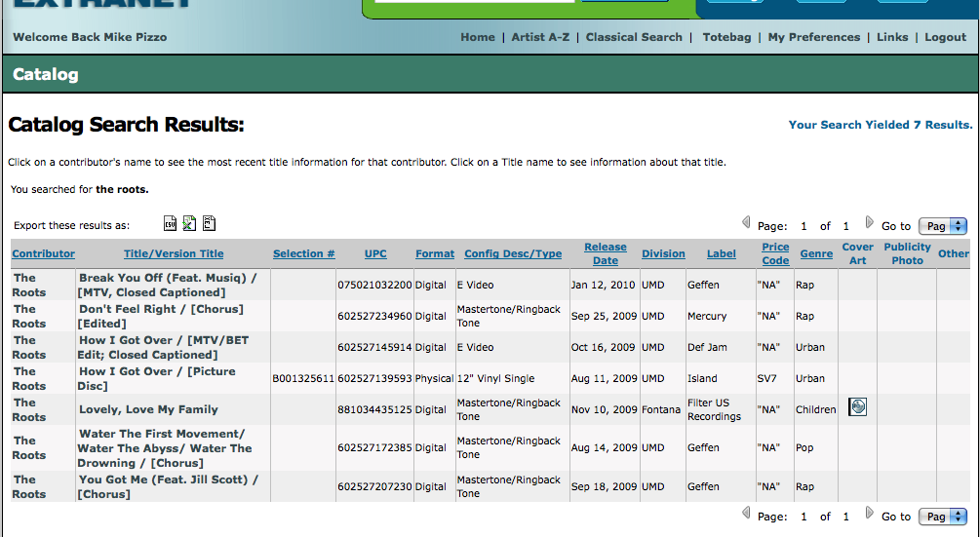The width and height of the screenshot is (980, 537).
Task: Click bottom next page arrow
Action: (x=870, y=513)
